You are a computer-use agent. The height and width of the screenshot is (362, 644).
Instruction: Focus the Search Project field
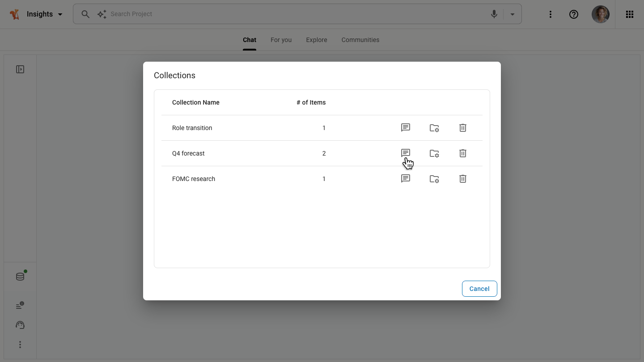[x=297, y=14]
